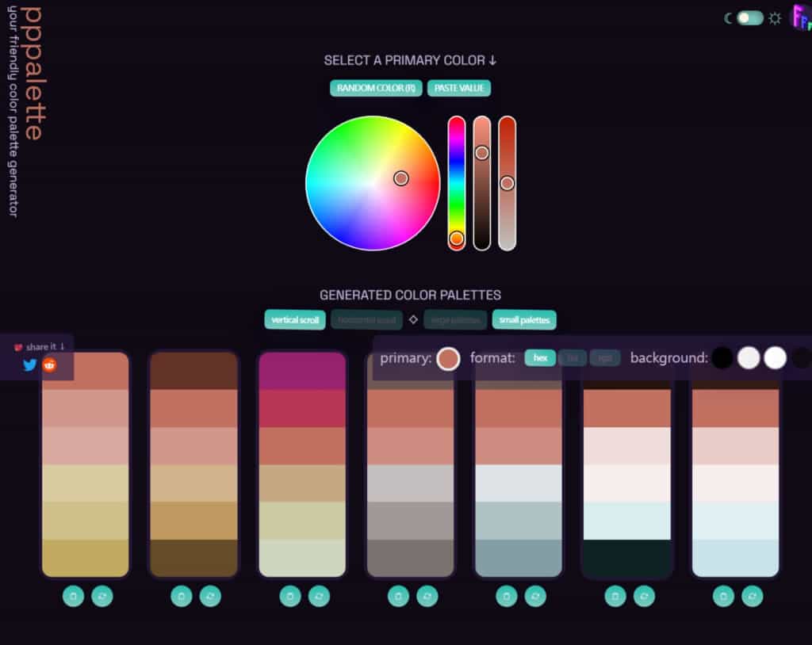Click the primary color circle swatch
This screenshot has height=645, width=812.
(x=448, y=358)
